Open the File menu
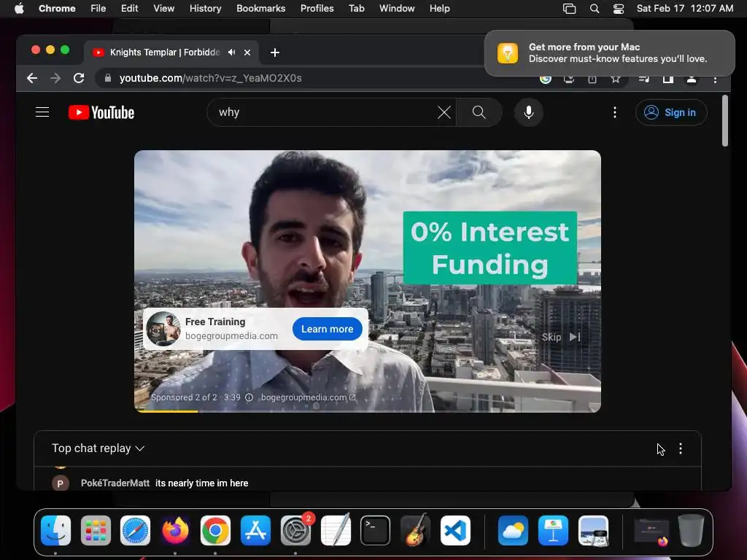Screen dimensions: 747x560 (98, 8)
